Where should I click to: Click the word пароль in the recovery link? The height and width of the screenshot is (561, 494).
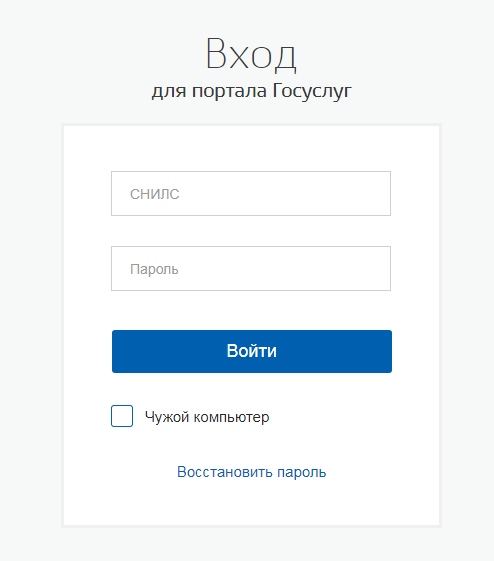(x=302, y=473)
